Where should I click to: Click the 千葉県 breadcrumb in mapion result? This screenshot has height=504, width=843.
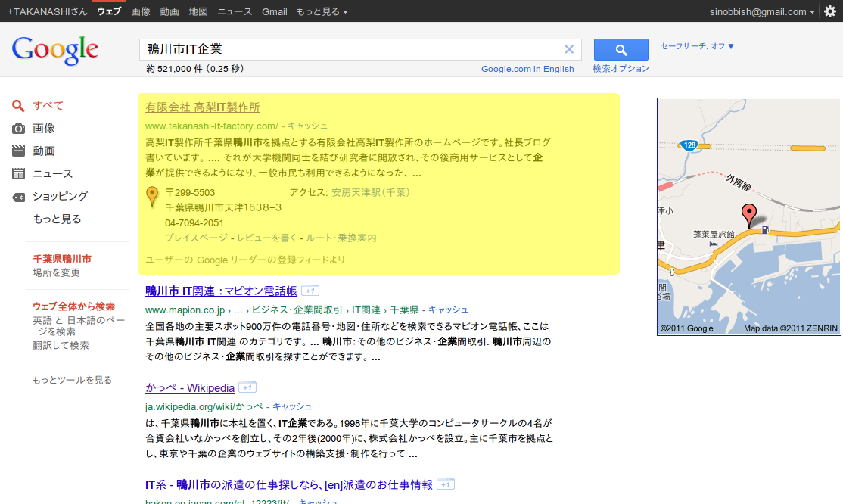404,310
